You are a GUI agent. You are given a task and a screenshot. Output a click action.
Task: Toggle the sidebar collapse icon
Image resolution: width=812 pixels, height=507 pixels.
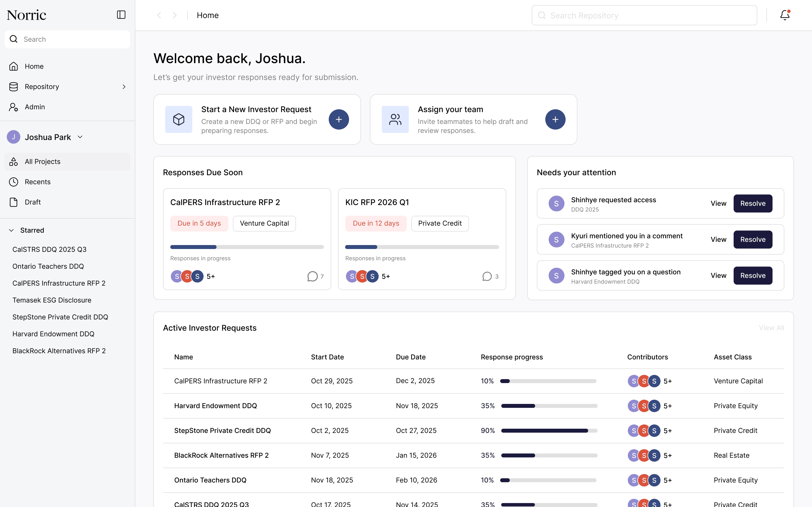tap(121, 15)
